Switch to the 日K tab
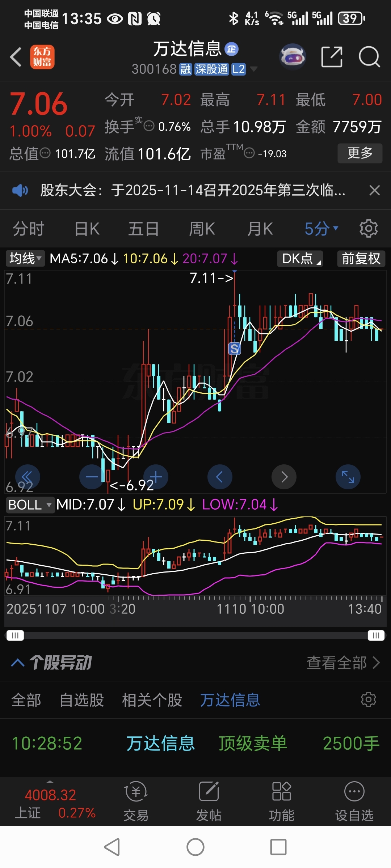This screenshot has height=868, width=391. pyautogui.click(x=87, y=229)
